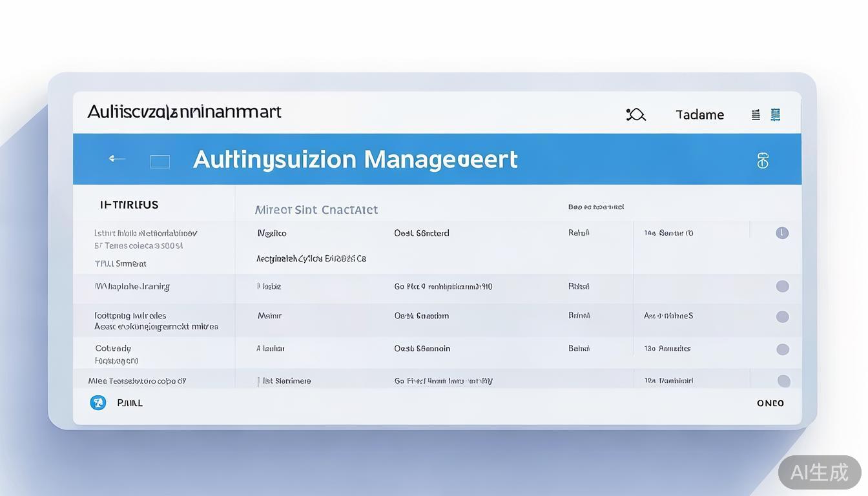Open the Cotbvady item in the sidebar
Image resolution: width=868 pixels, height=496 pixels.
click(113, 349)
